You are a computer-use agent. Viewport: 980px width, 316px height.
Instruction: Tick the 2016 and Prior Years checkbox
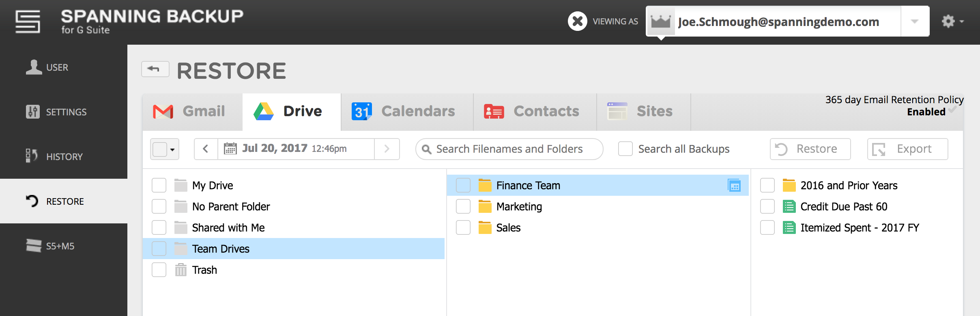pyautogui.click(x=767, y=185)
